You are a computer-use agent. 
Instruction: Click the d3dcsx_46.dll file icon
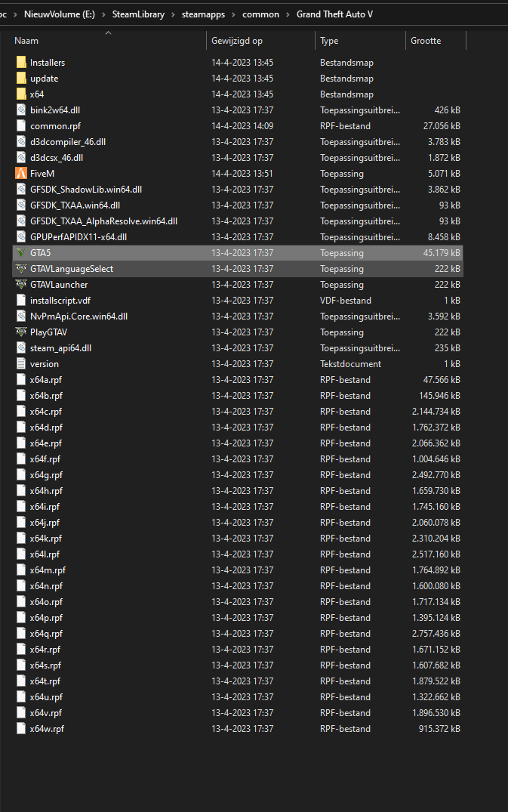[x=21, y=157]
